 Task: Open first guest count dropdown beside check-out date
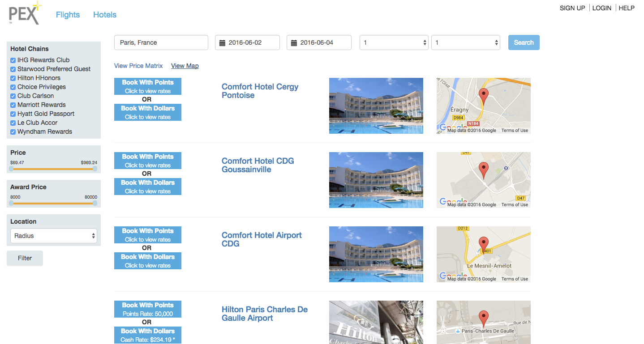(394, 42)
